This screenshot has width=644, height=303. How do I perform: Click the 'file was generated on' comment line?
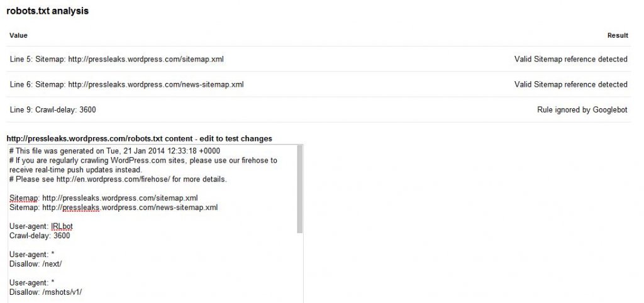click(x=114, y=151)
